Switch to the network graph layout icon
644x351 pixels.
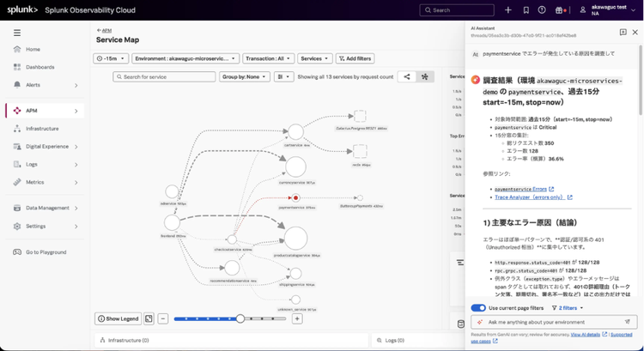[425, 76]
